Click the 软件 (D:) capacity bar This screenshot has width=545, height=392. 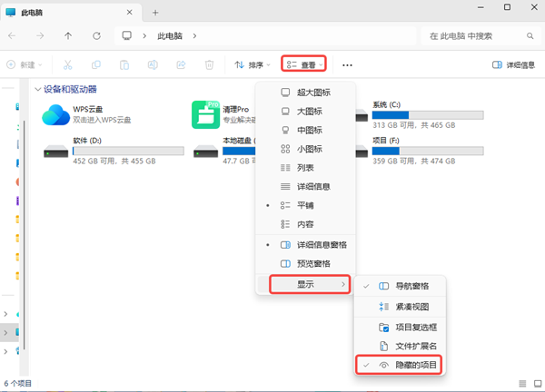[x=128, y=151]
